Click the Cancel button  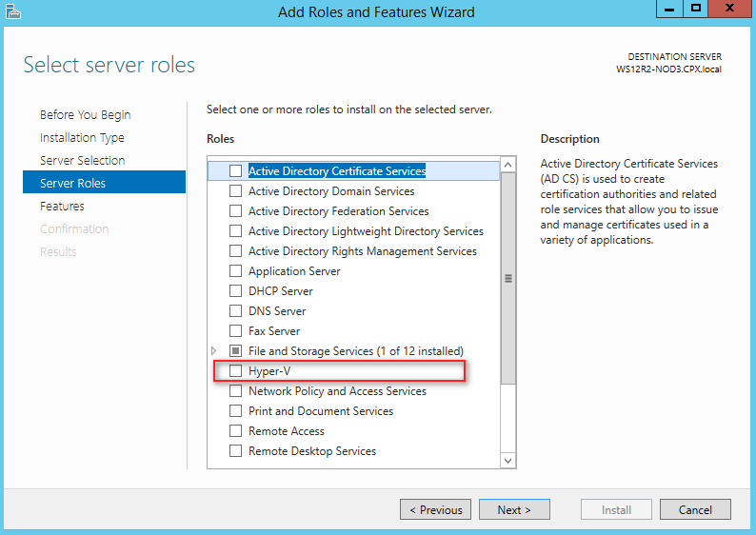pyautogui.click(x=695, y=509)
